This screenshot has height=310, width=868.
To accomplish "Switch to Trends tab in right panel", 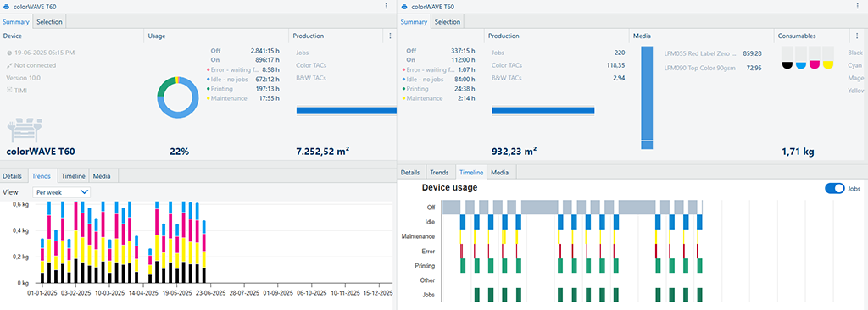I will click(x=440, y=172).
